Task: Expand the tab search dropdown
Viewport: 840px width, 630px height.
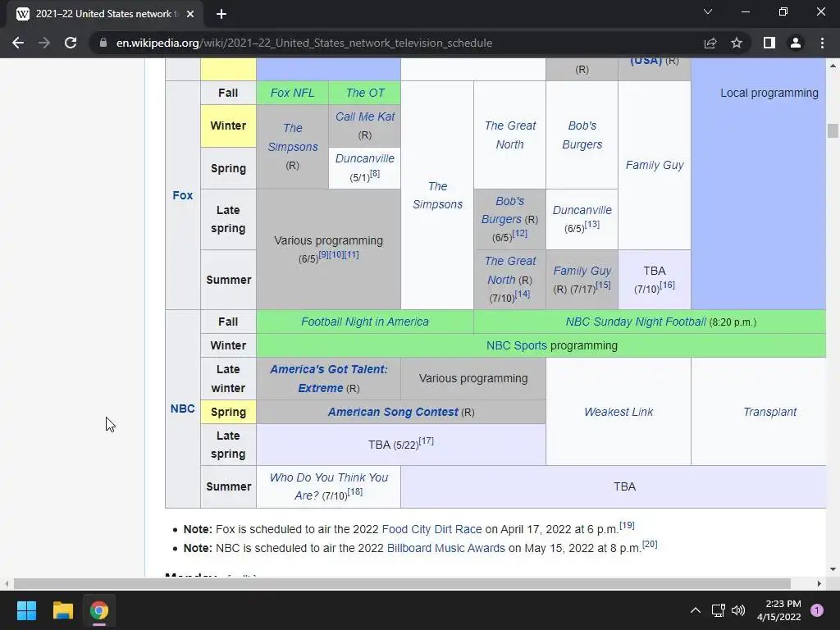Action: point(708,11)
